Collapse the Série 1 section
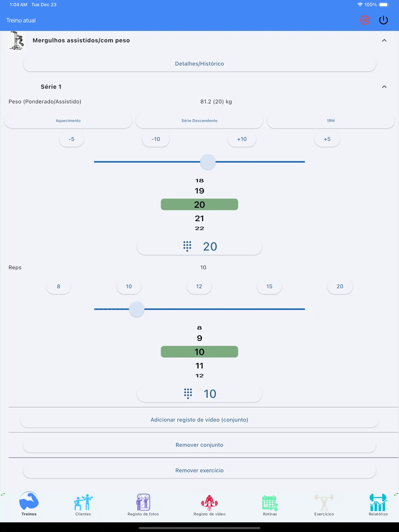This screenshot has height=532, width=399. pyautogui.click(x=384, y=87)
